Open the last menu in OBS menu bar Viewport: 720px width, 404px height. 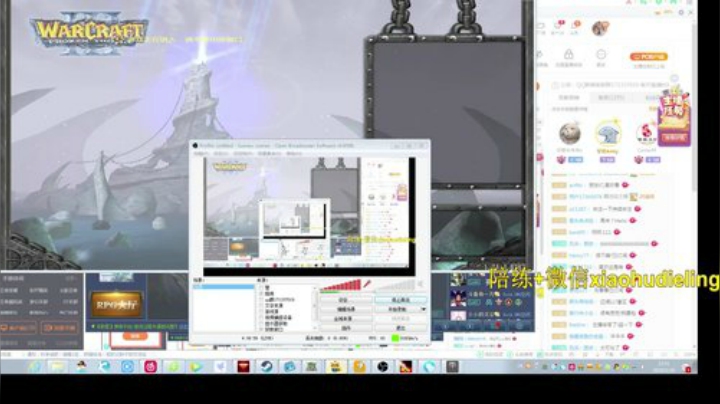click(x=294, y=153)
